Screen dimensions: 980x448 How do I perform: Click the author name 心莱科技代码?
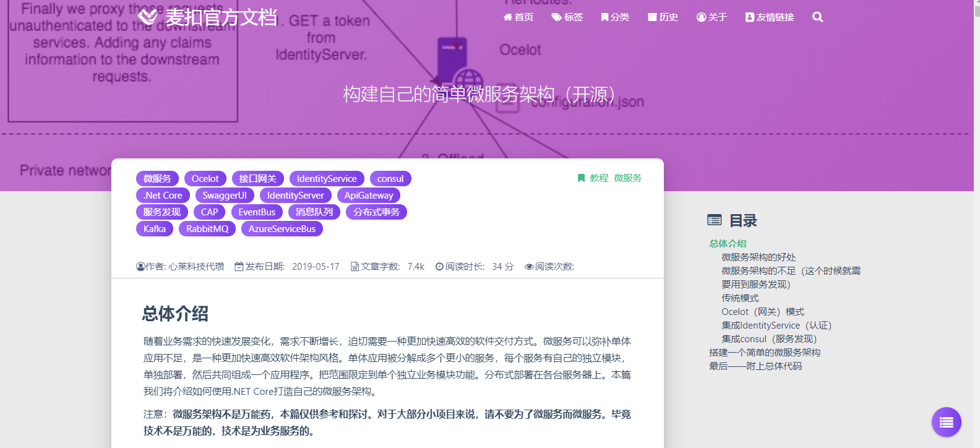pos(197,267)
